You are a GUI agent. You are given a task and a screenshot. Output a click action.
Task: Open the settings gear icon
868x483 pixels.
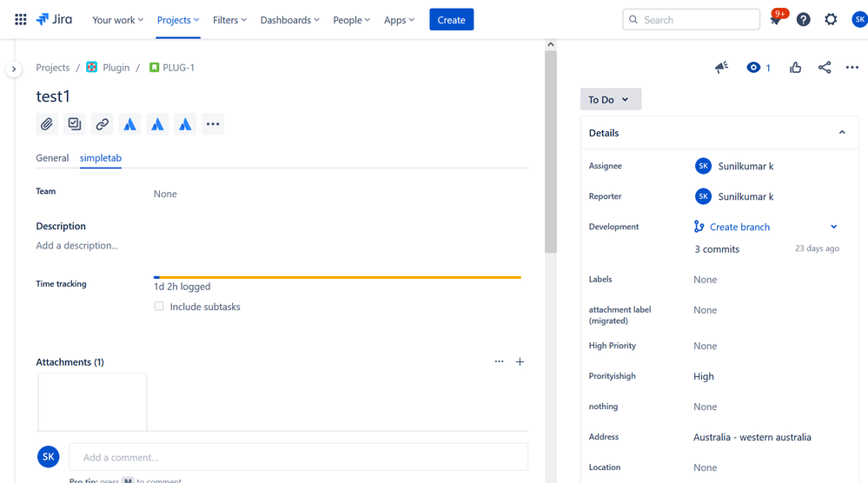[831, 20]
